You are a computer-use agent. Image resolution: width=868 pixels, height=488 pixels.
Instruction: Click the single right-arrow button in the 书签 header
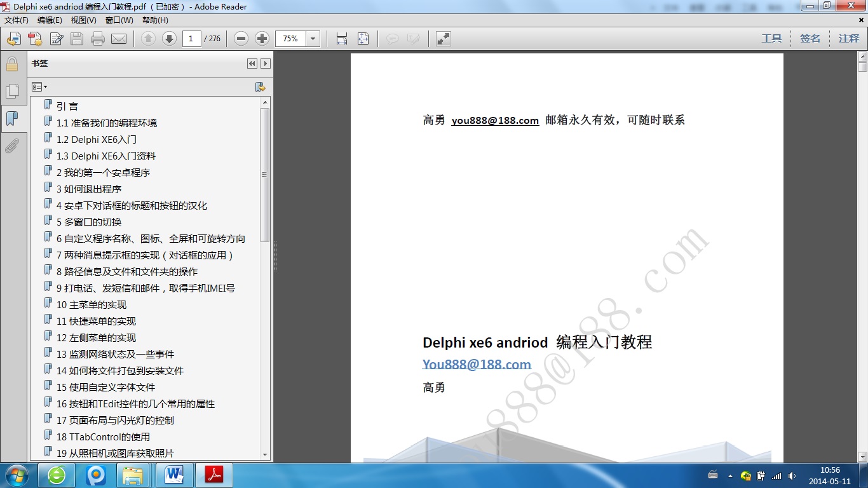click(266, 64)
